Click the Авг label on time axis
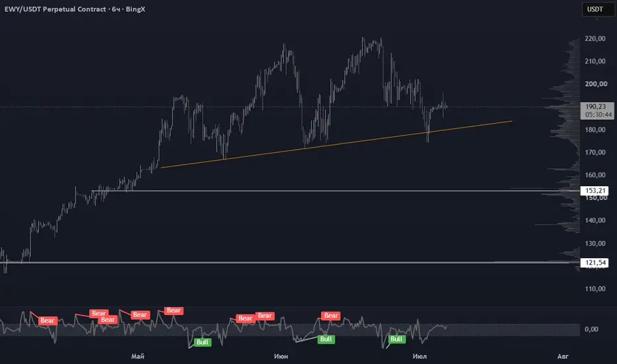The width and height of the screenshot is (617, 364). pos(563,356)
